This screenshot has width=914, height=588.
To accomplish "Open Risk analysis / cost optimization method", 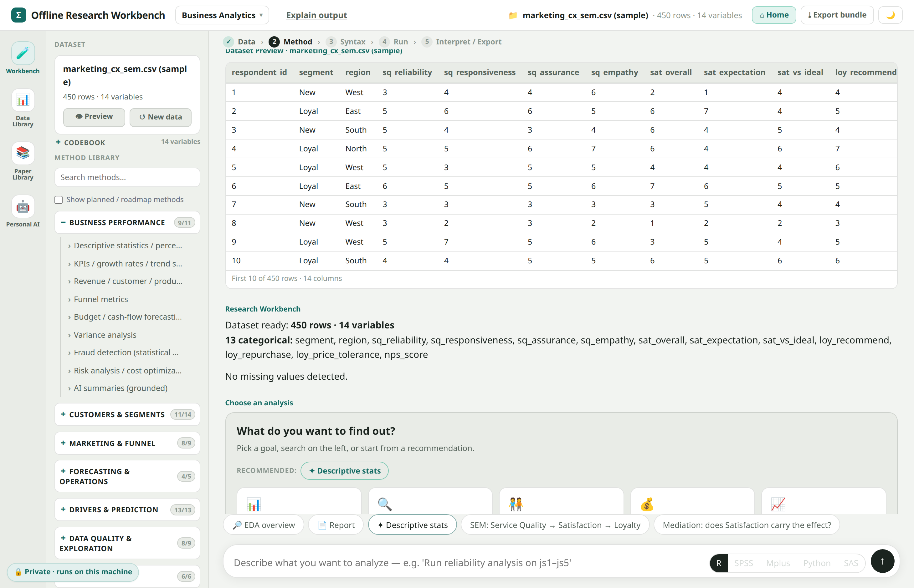I will (x=128, y=370).
